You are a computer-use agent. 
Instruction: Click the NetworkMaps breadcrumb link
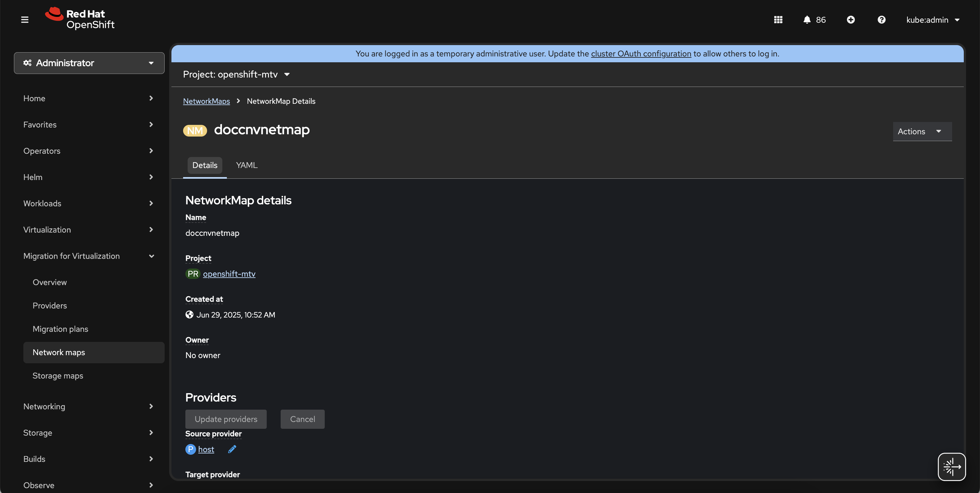[x=206, y=101]
